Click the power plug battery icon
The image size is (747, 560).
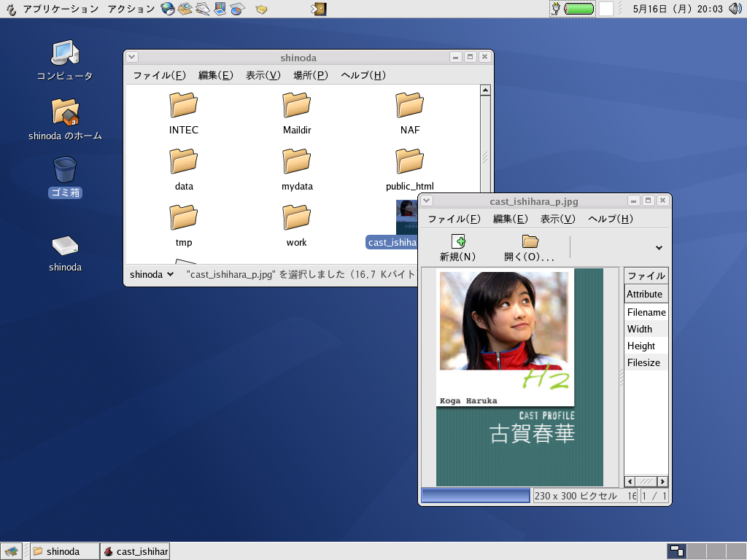click(x=555, y=9)
